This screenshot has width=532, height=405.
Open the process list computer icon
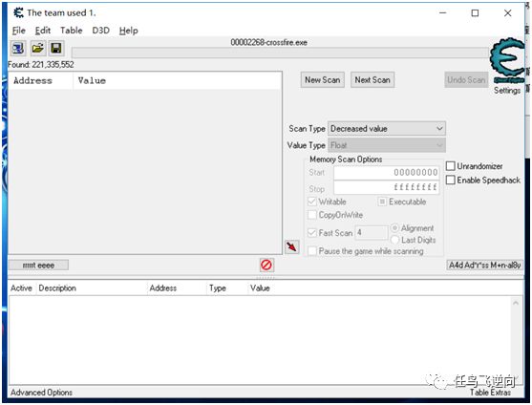[17, 48]
